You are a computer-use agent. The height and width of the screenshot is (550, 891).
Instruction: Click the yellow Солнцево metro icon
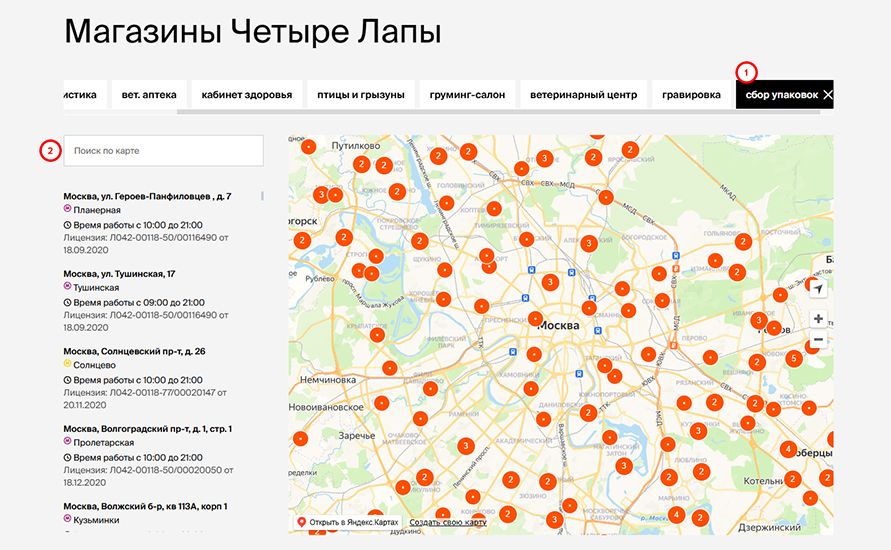click(x=68, y=365)
